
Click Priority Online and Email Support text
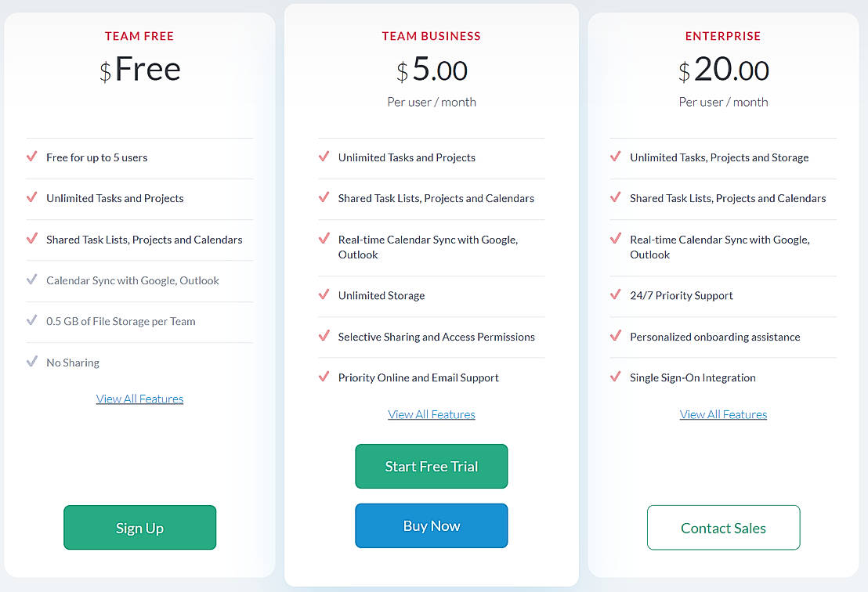[x=418, y=377]
